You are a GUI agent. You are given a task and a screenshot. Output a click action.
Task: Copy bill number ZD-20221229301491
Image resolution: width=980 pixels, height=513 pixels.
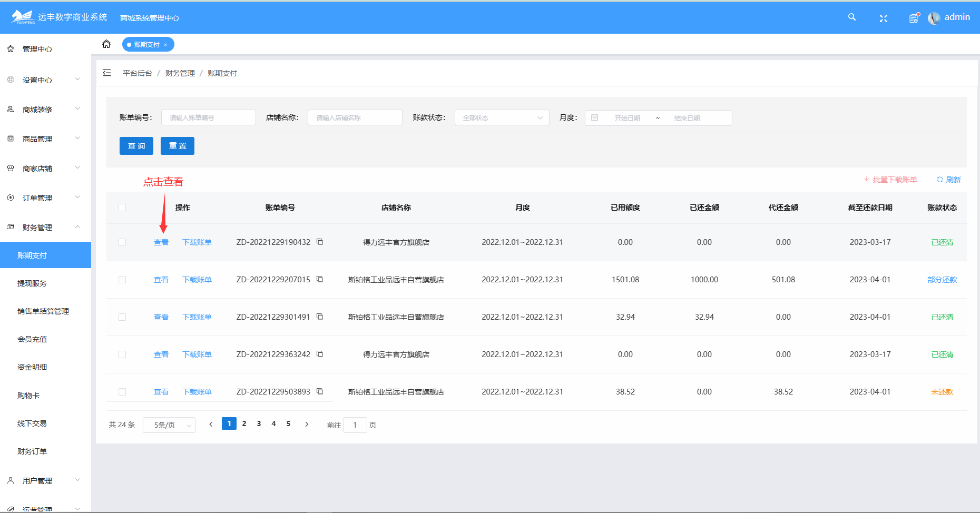pos(320,317)
